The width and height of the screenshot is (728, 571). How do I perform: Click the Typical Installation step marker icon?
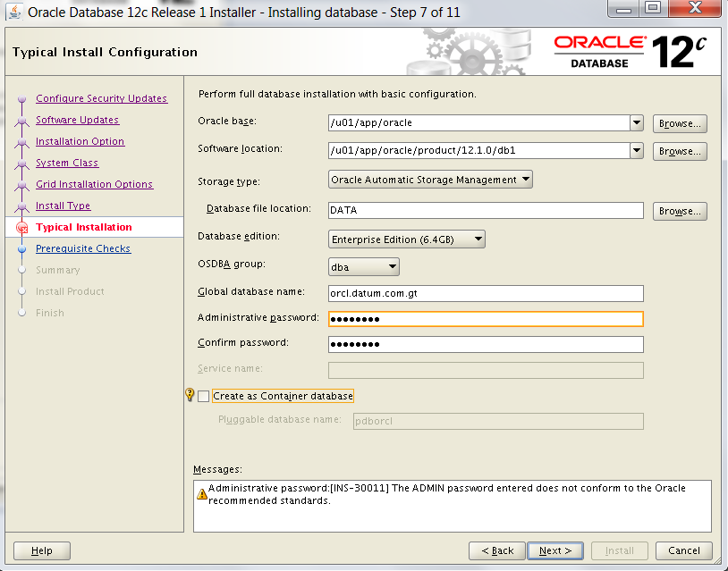[x=21, y=227]
